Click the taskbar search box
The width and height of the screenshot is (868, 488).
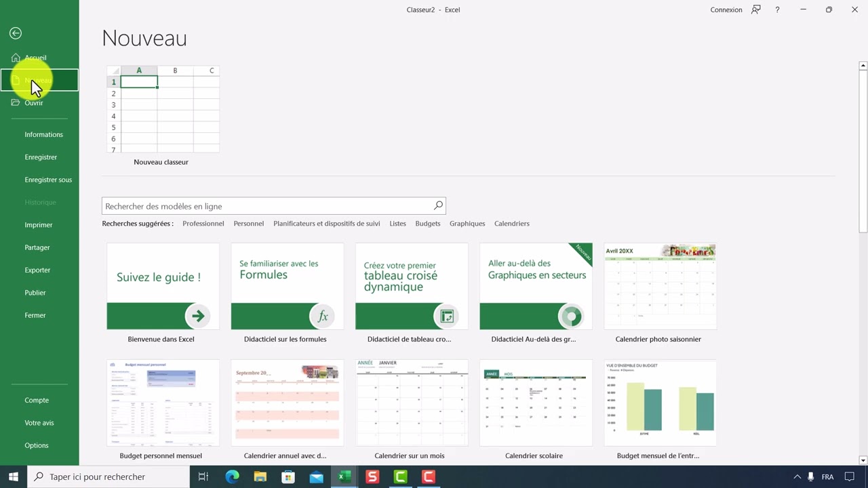(x=108, y=476)
